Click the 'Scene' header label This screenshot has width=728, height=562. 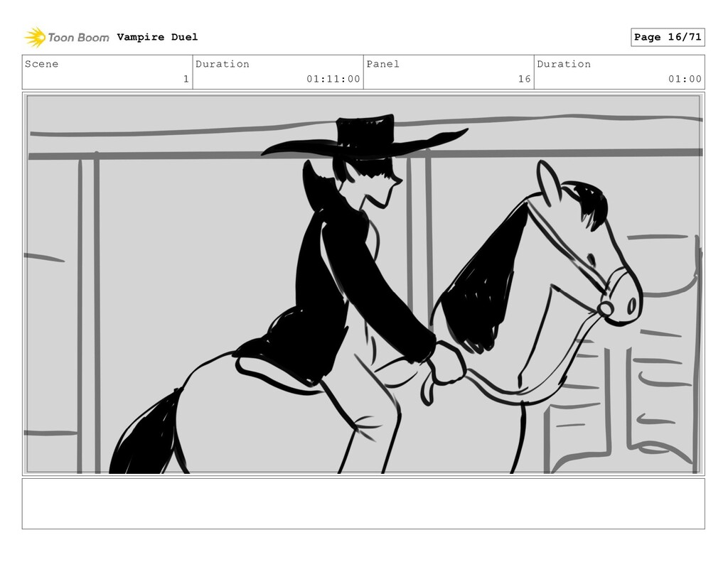(42, 64)
